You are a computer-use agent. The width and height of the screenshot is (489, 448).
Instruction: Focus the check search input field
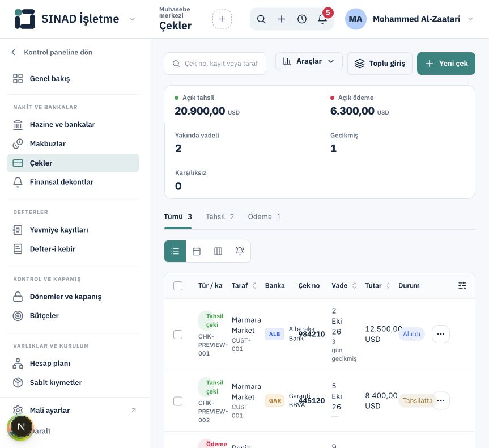(x=215, y=64)
